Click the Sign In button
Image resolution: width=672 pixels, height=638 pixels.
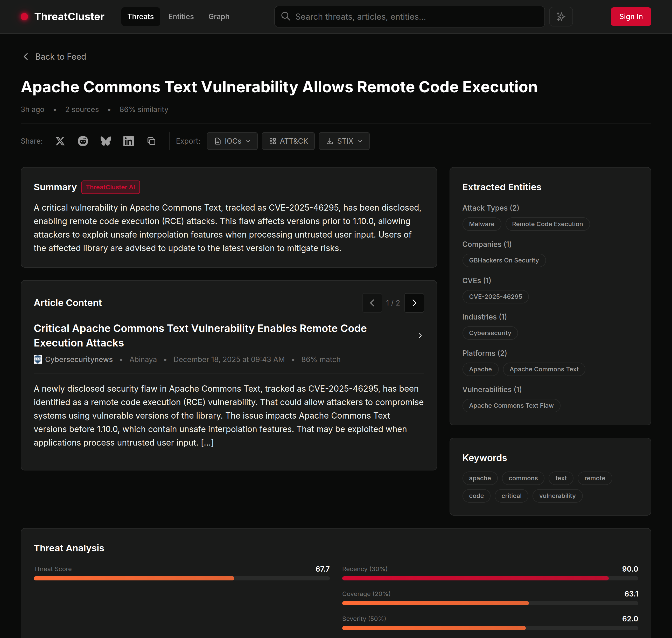[x=631, y=16]
